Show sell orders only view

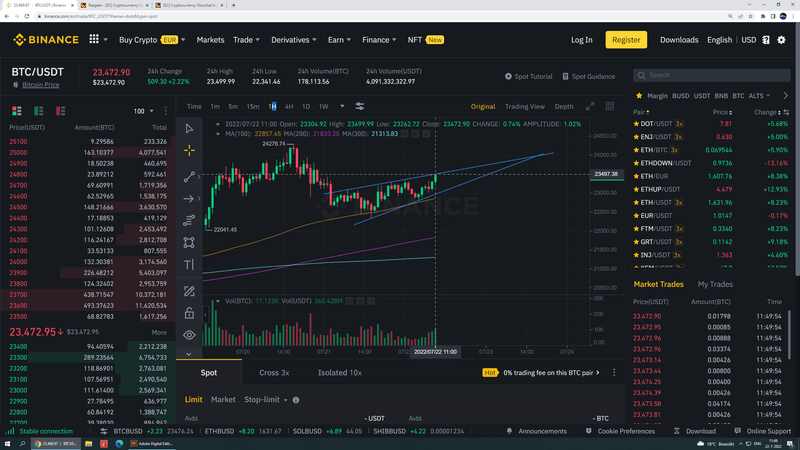(x=60, y=111)
